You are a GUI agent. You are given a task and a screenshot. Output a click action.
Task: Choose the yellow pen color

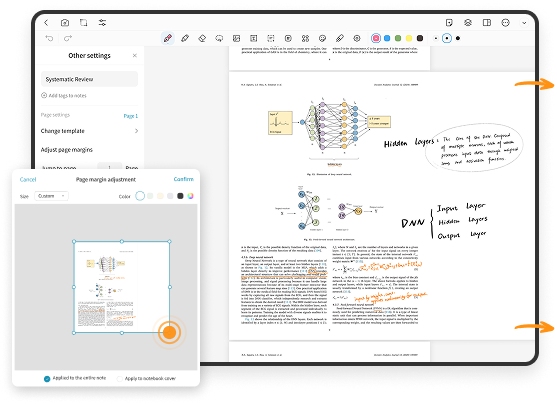409,38
